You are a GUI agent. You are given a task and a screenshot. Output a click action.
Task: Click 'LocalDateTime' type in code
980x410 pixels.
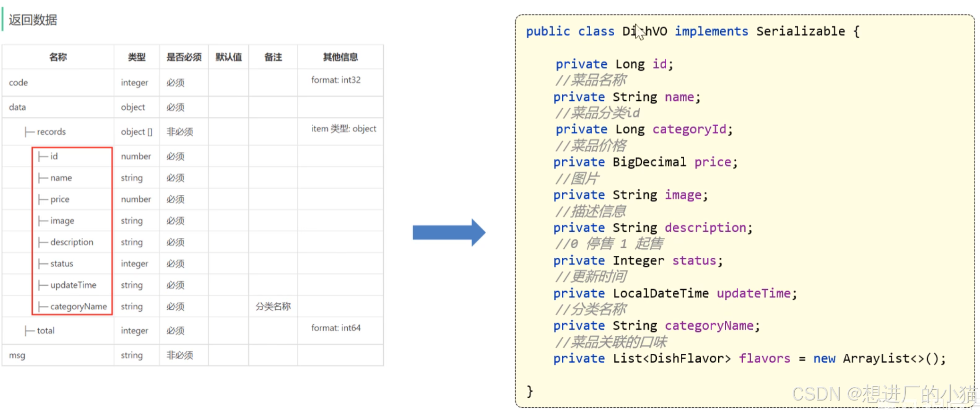pyautogui.click(x=661, y=293)
